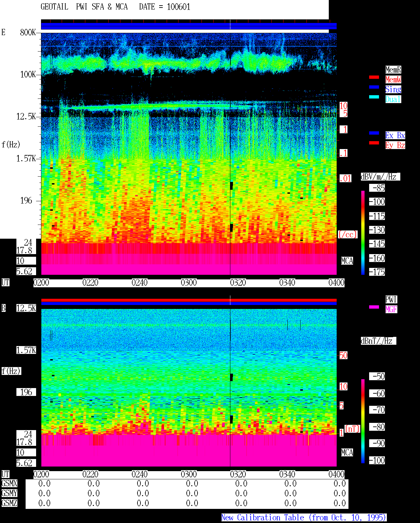This screenshot has width=420, height=523.
Task: Click the blue Ex Bx legend swatch
Action: [374, 133]
